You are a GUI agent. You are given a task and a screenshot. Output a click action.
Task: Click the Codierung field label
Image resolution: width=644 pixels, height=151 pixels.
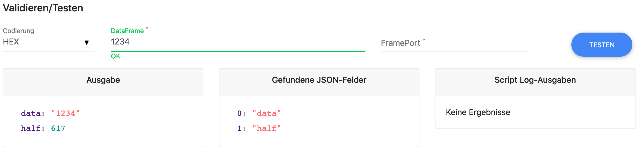coord(18,31)
